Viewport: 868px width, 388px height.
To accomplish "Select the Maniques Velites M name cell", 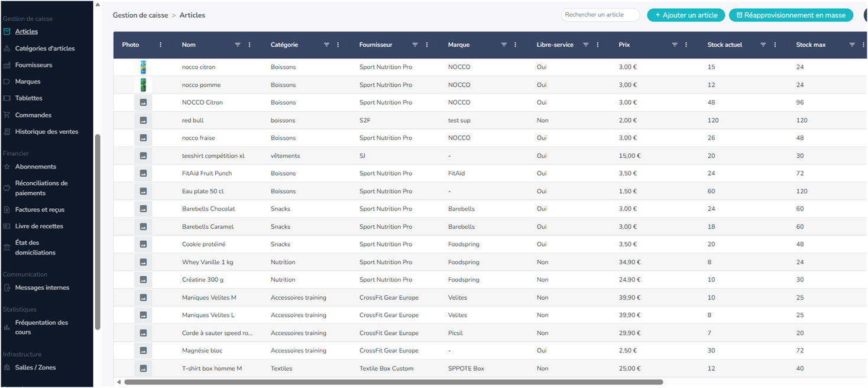I will (x=209, y=298).
